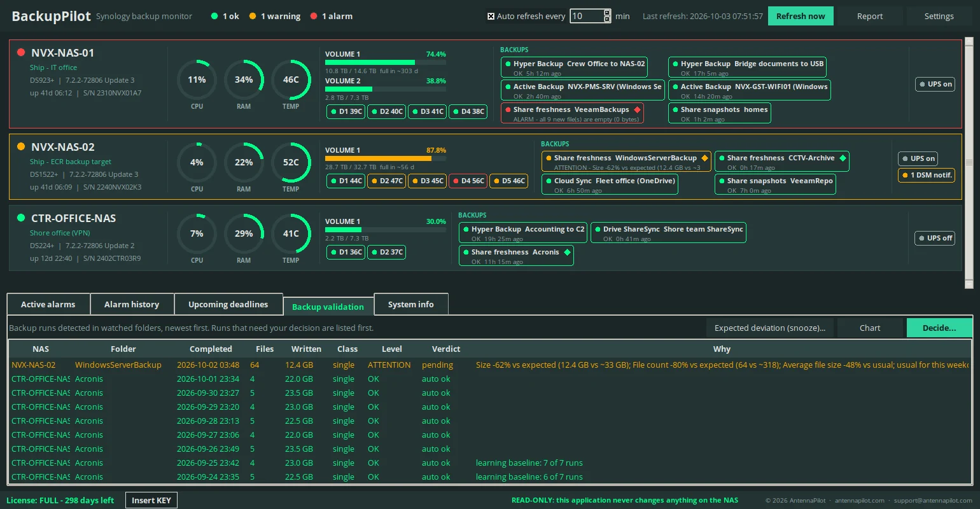Click the red diamond on VeeamBackups share freshness
The image size is (980, 509).
point(637,109)
